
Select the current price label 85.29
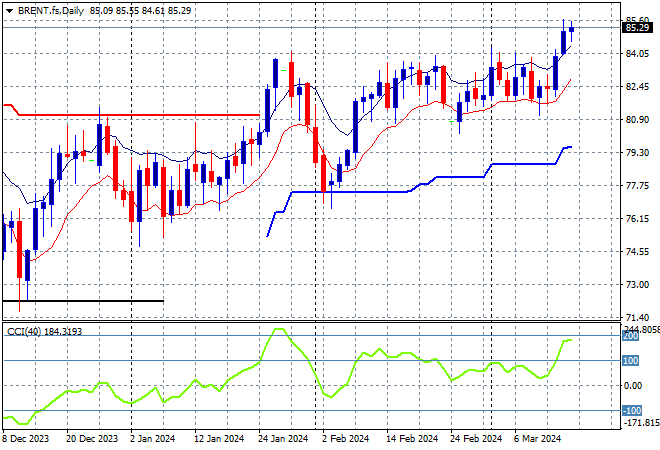[x=637, y=28]
